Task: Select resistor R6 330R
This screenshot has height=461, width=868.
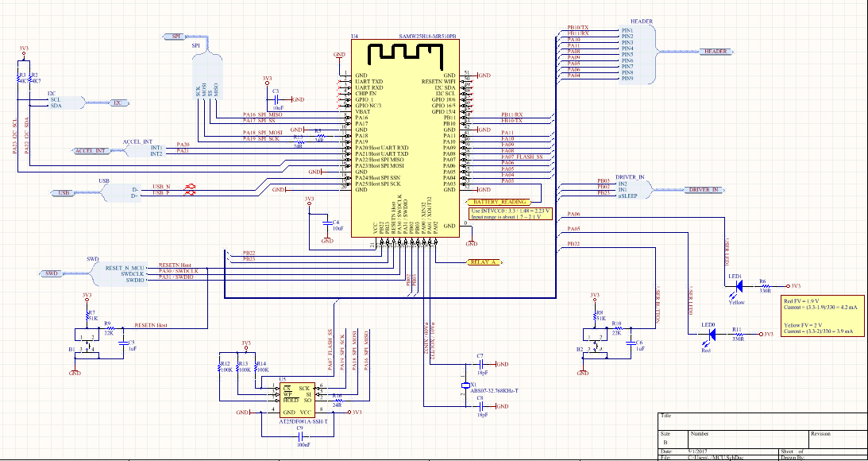Action: (765, 286)
